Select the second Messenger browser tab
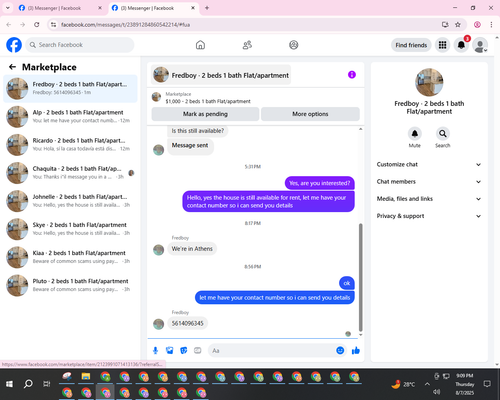The width and height of the screenshot is (500, 400). click(154, 8)
